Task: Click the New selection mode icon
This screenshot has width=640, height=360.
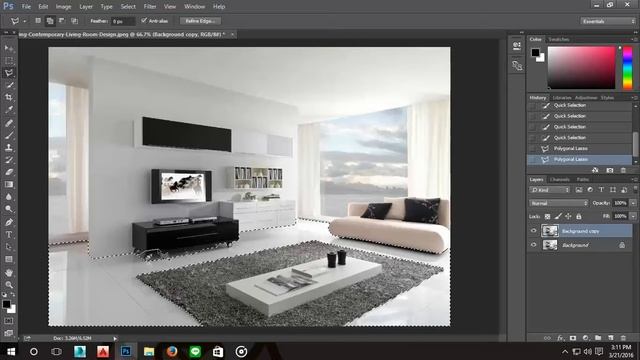Action: click(38, 20)
